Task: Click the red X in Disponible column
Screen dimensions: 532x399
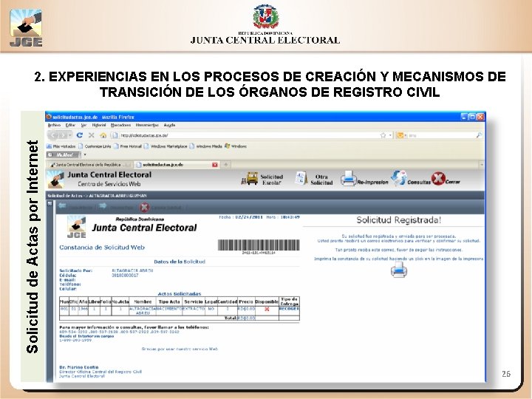Action: pyautogui.click(x=267, y=309)
